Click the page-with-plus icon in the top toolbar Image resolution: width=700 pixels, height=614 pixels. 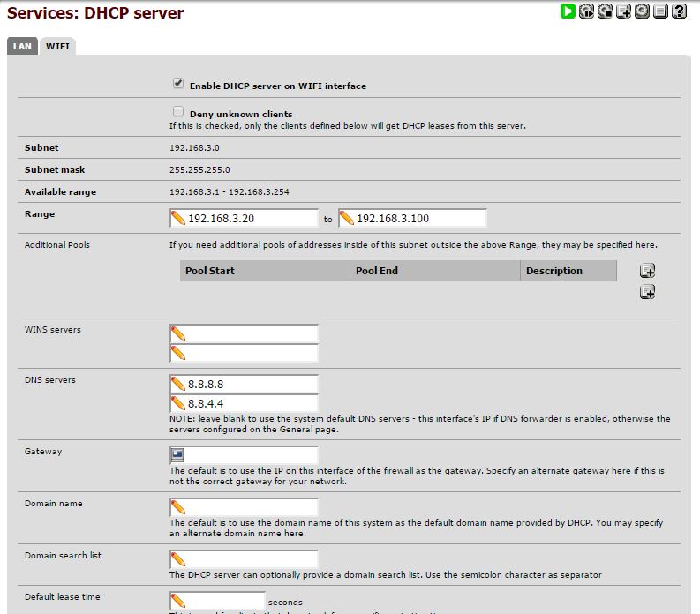[x=623, y=11]
